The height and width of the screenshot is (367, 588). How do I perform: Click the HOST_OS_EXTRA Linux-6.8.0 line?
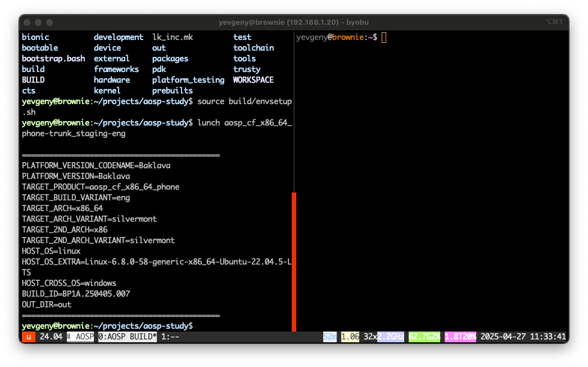tap(157, 262)
